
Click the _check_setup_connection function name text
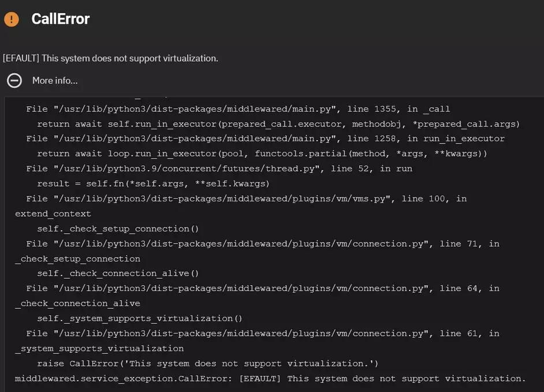point(77,257)
